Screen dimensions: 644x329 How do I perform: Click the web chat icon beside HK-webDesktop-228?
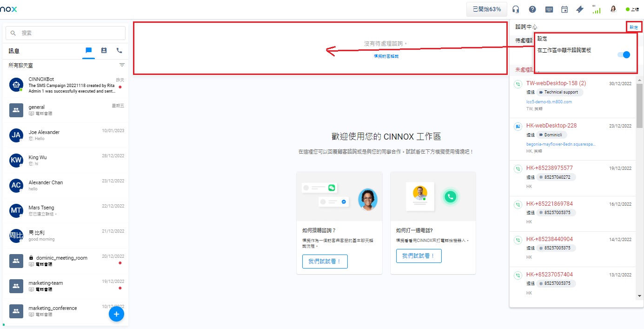click(518, 126)
